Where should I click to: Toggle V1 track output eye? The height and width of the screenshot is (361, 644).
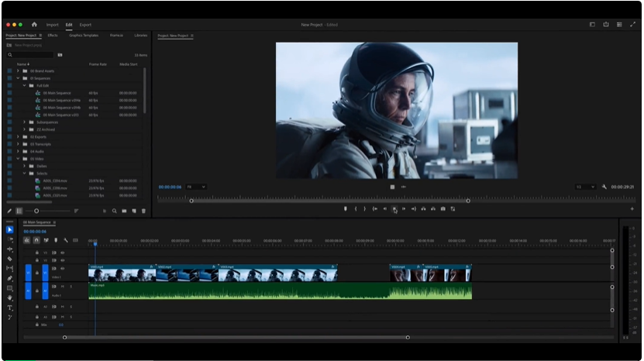point(63,269)
